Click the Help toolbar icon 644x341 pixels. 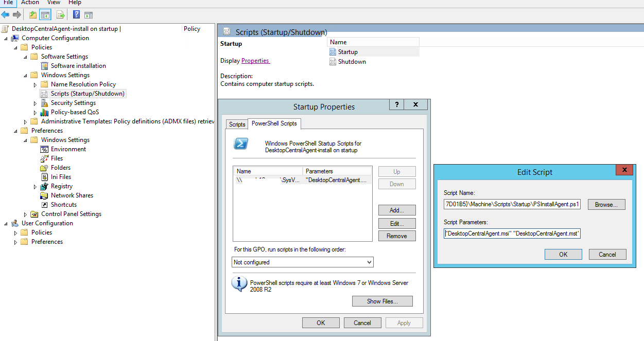click(76, 14)
